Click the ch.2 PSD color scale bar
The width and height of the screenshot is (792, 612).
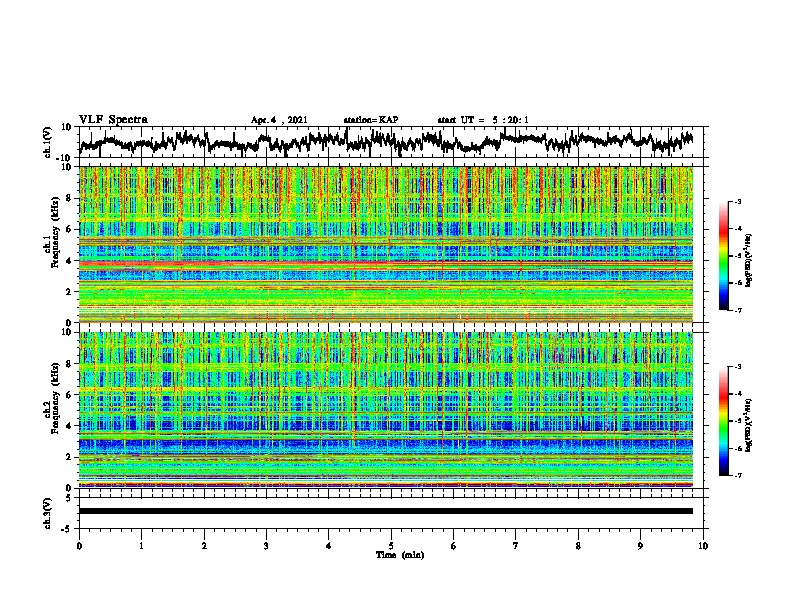point(723,421)
